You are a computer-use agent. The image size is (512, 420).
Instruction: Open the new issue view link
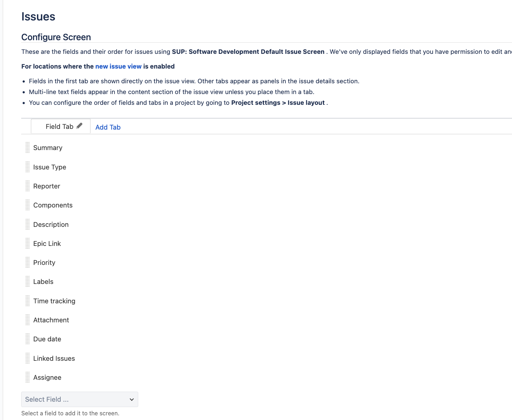(118, 66)
